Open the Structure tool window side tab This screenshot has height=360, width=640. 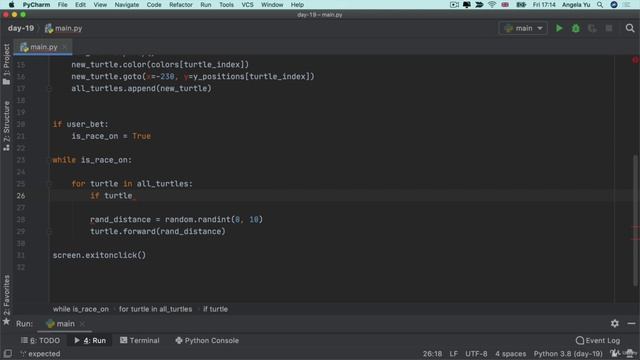(x=6, y=126)
